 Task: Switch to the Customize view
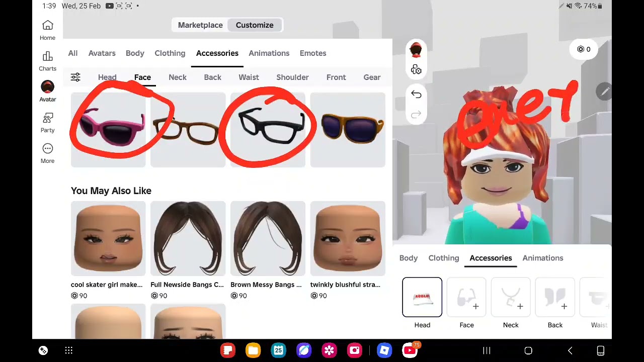click(x=255, y=25)
